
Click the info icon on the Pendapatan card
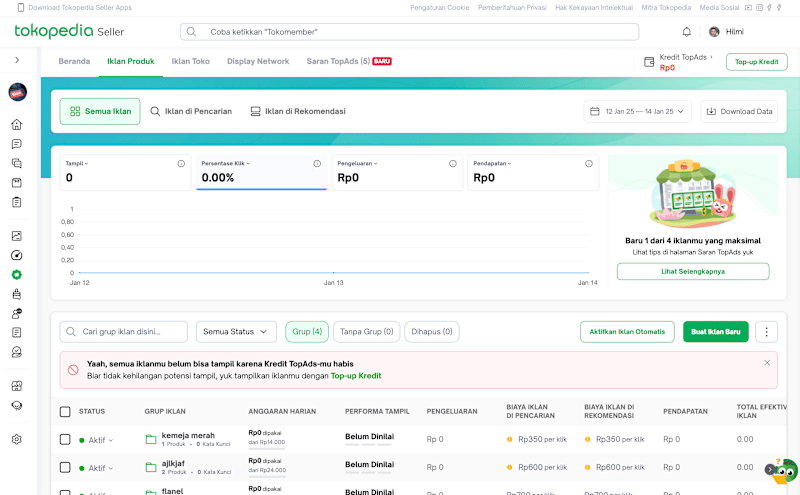point(588,163)
